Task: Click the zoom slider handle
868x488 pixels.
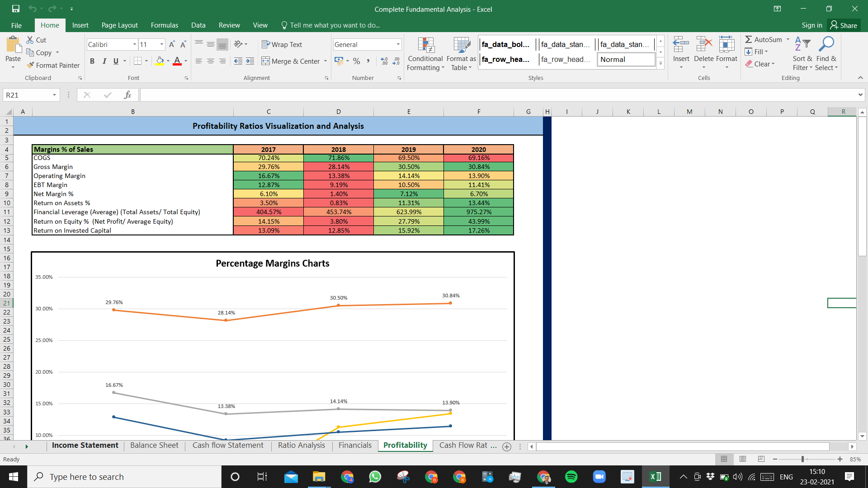Action: pyautogui.click(x=803, y=459)
